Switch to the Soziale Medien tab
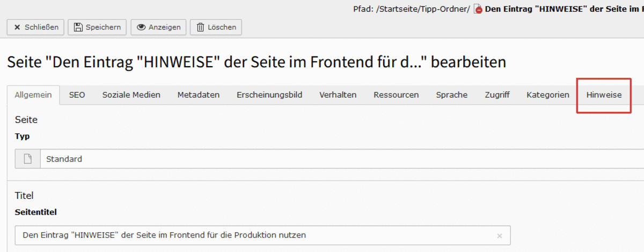Viewport: 644px width, 252px height. coord(131,95)
